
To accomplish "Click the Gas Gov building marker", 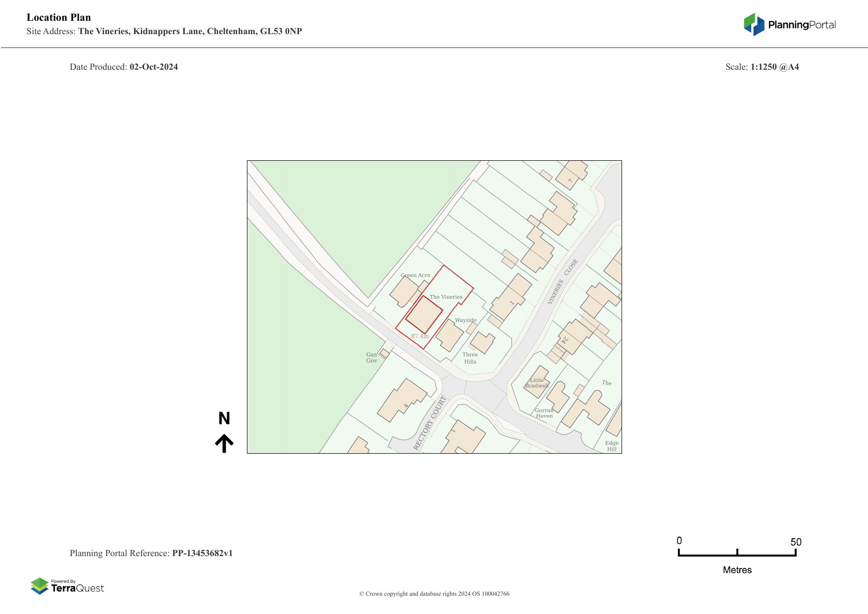I will pos(385,353).
